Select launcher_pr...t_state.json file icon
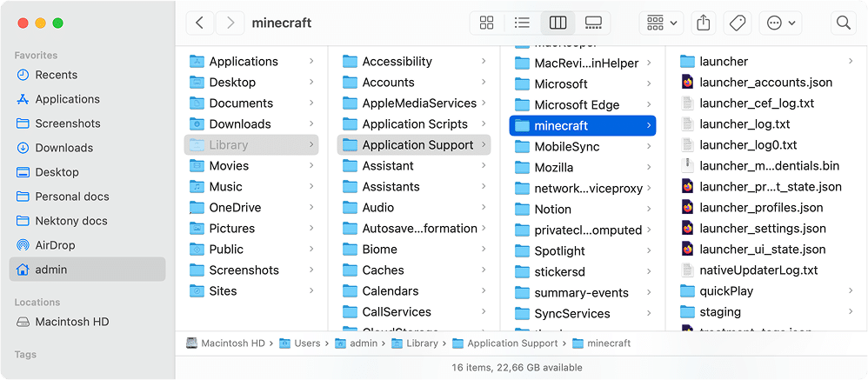Viewport: 868px width, 380px height. pyautogui.click(x=687, y=187)
